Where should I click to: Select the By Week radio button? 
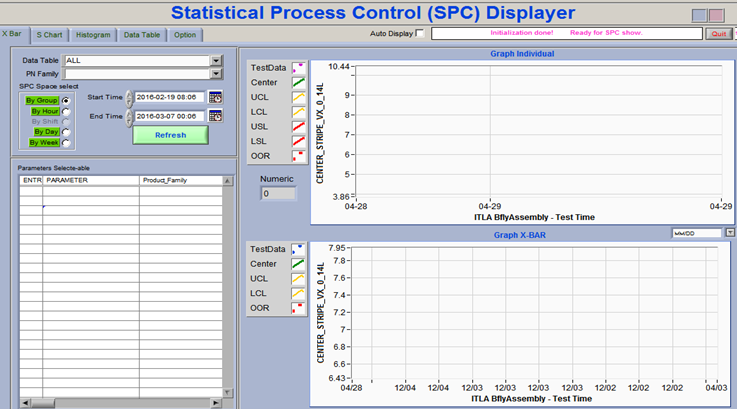pos(66,143)
